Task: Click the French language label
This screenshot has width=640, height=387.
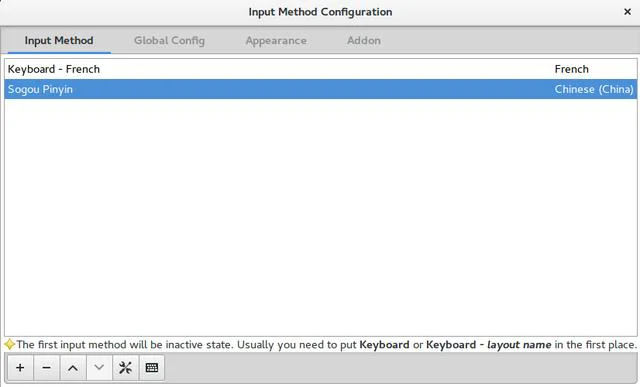Action: pos(571,69)
